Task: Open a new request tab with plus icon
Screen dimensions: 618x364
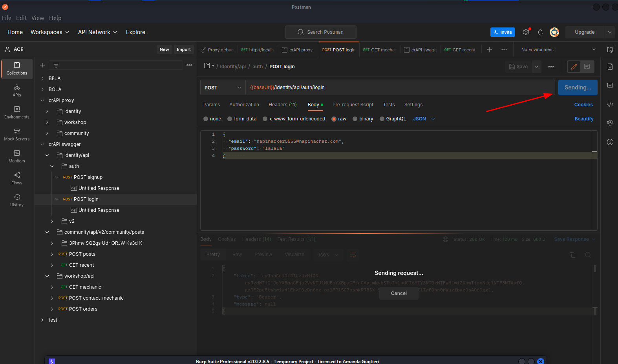Action: [x=490, y=49]
